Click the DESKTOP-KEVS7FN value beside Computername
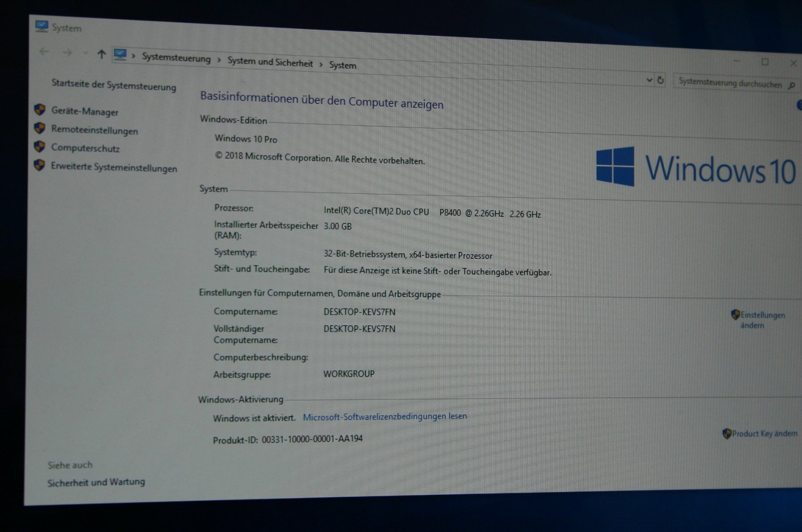Screen dimensions: 802x532 pos(360,312)
